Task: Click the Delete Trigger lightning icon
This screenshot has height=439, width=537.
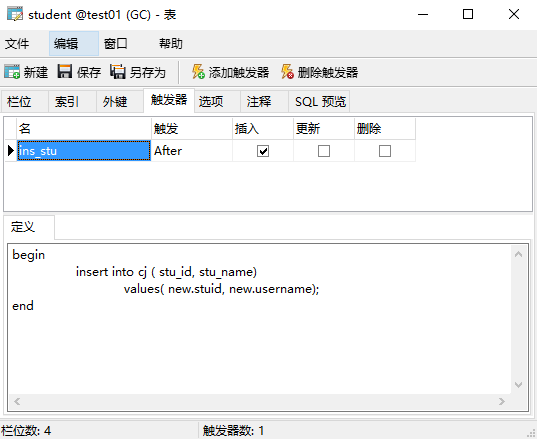Action: point(287,72)
